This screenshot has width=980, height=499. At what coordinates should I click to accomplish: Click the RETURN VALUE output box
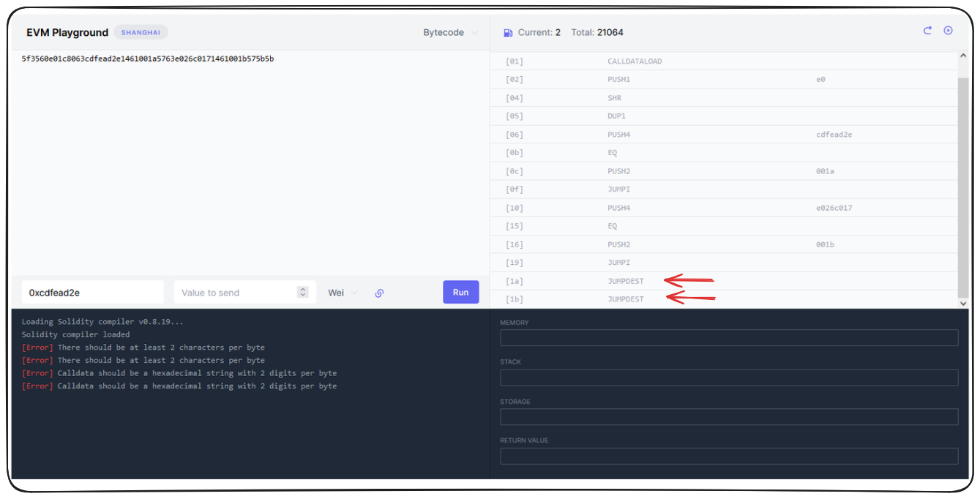(x=728, y=456)
